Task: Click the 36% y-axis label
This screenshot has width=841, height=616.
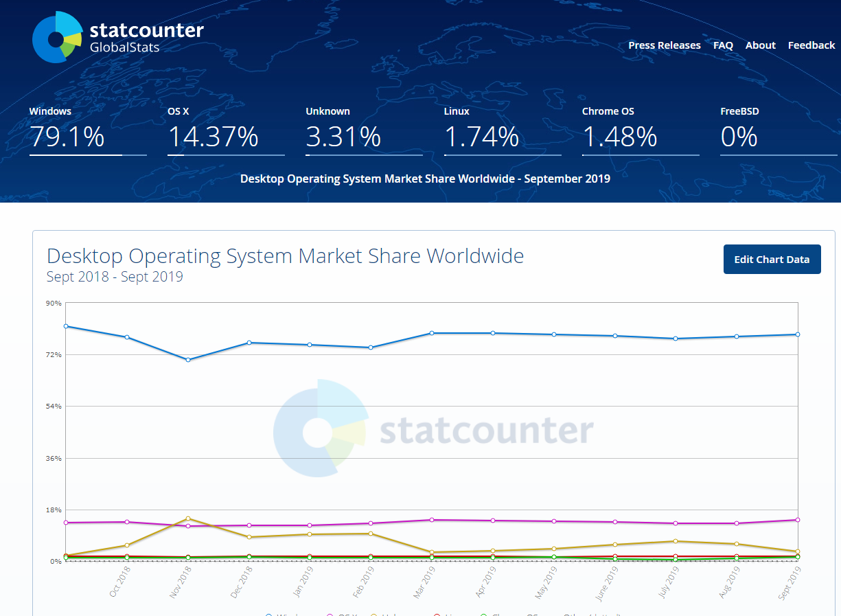Action: click(54, 458)
